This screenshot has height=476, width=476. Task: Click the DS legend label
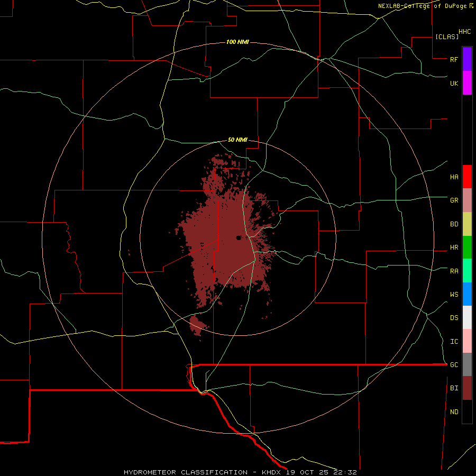point(454,317)
